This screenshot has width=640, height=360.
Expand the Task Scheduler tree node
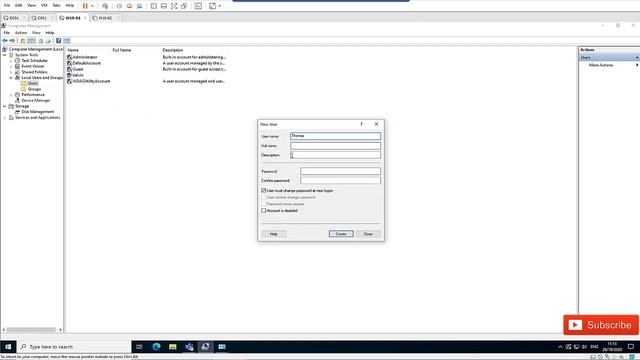11,61
